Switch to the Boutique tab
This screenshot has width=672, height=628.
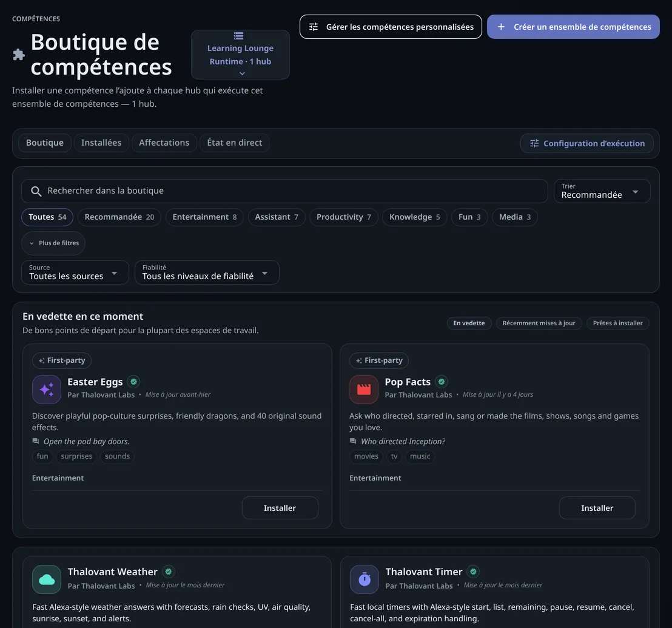tap(44, 143)
